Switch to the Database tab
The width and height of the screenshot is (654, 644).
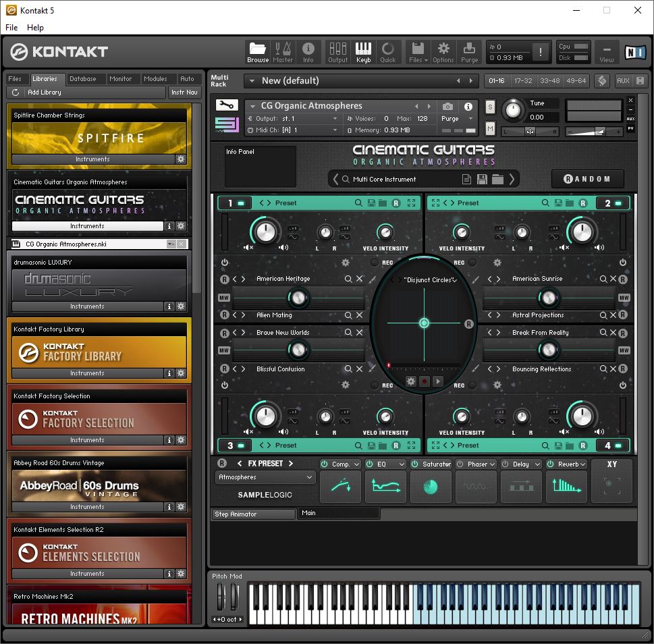point(82,79)
